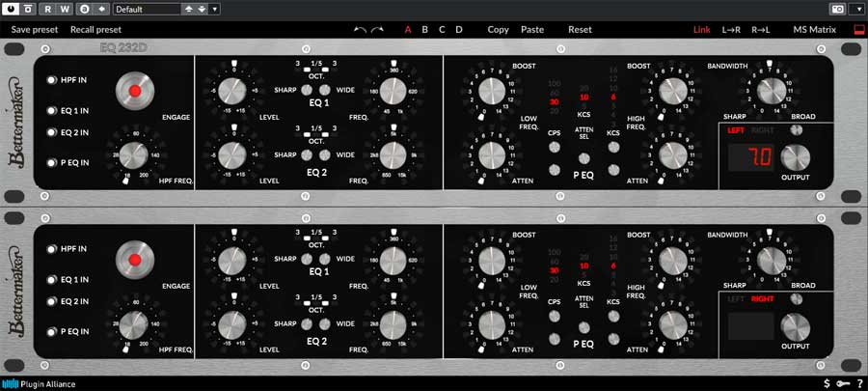Click Copy in the plugin toolbar
The height and width of the screenshot is (391, 868).
click(x=499, y=30)
